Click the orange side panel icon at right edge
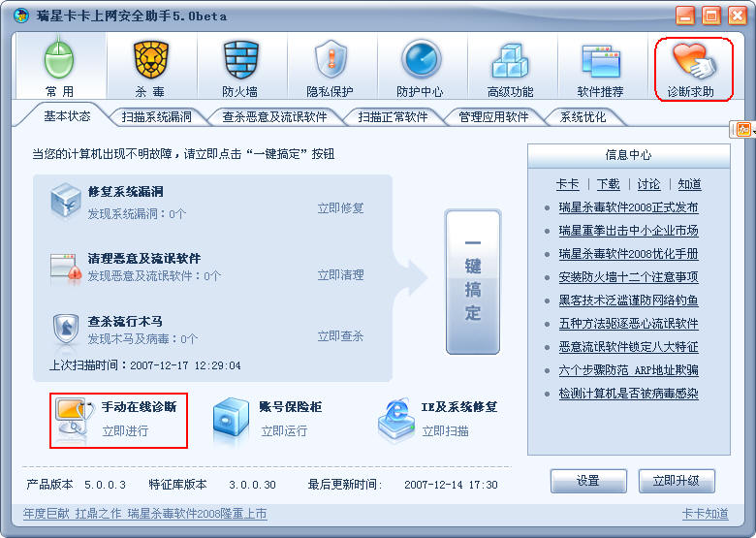 (743, 129)
